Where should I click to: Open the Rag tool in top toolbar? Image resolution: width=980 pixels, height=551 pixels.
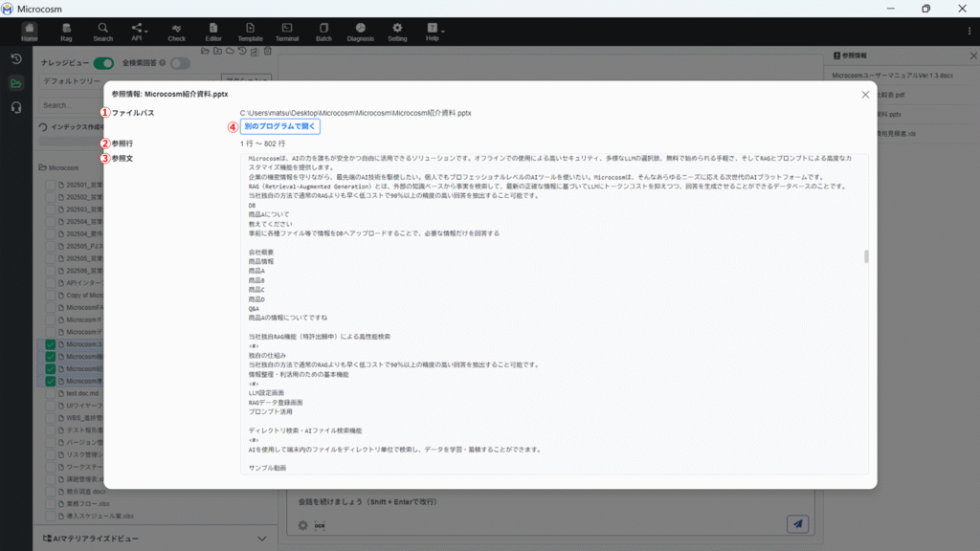tap(66, 32)
